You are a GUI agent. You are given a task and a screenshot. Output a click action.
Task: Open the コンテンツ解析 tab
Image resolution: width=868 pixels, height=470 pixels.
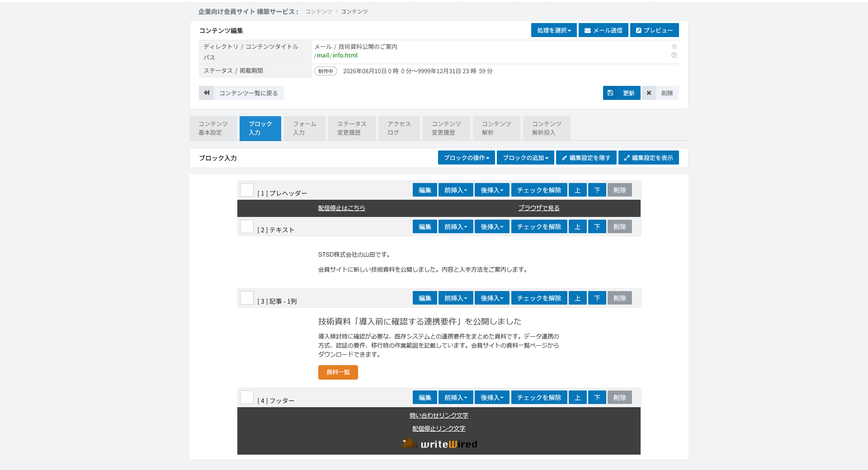pyautogui.click(x=496, y=128)
